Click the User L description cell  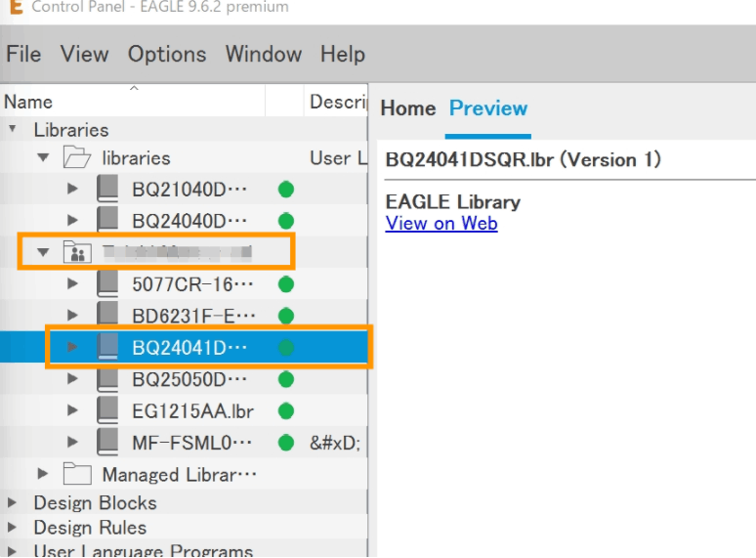339,157
